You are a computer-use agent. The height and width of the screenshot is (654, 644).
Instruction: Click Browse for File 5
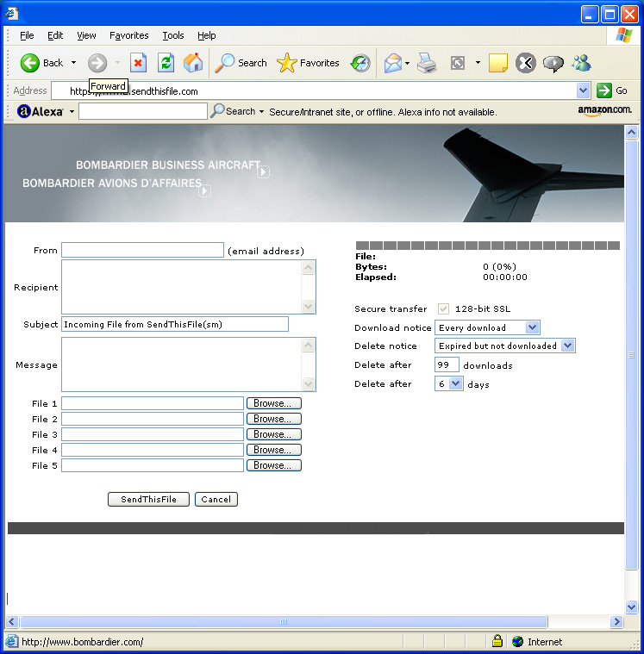(274, 465)
